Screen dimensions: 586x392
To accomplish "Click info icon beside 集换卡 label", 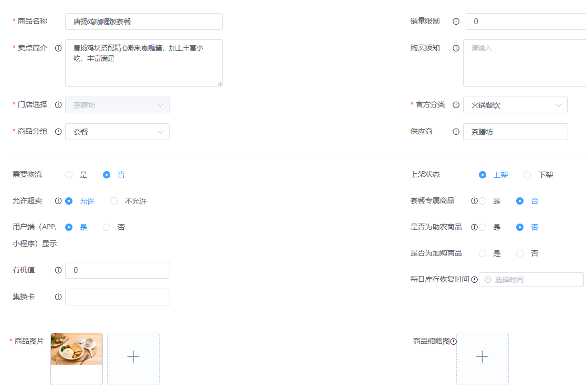I will pos(58,297).
